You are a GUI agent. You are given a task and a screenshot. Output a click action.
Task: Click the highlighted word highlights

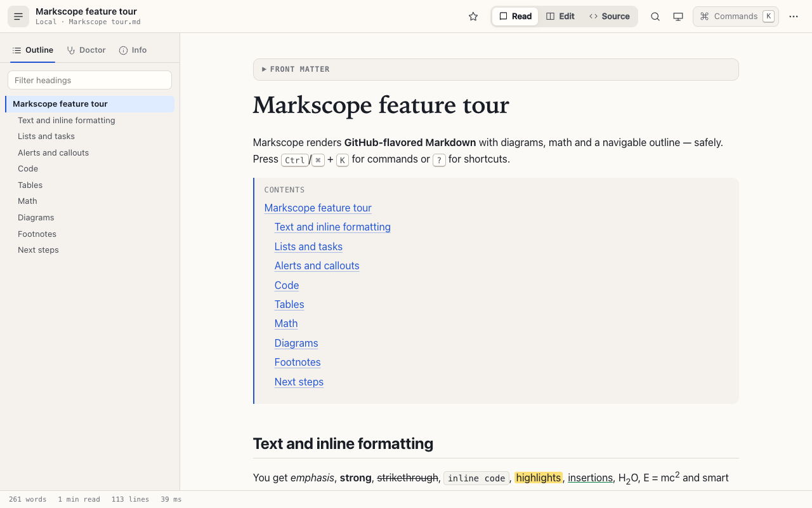coord(539,478)
